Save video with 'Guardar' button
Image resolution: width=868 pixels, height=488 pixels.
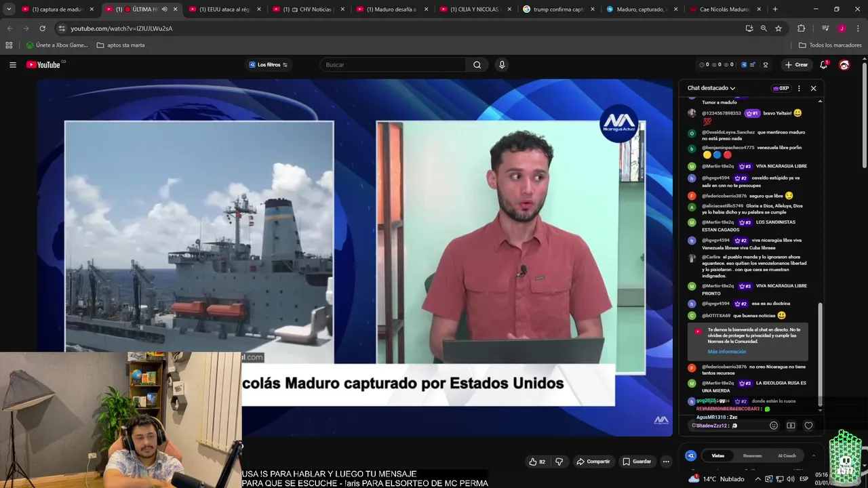(x=637, y=462)
